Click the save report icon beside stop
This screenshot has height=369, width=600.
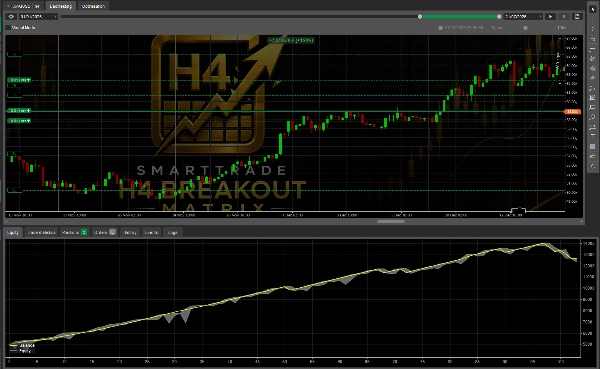[x=577, y=16]
